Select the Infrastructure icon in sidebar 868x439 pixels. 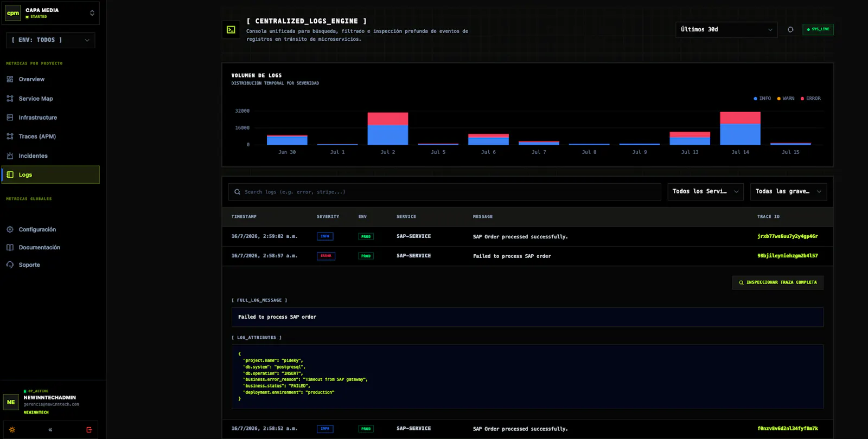[10, 118]
